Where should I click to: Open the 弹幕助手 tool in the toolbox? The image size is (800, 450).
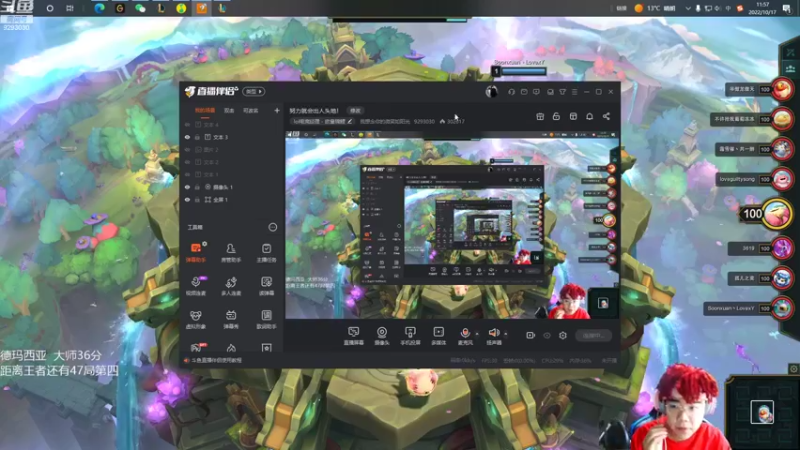coord(195,253)
